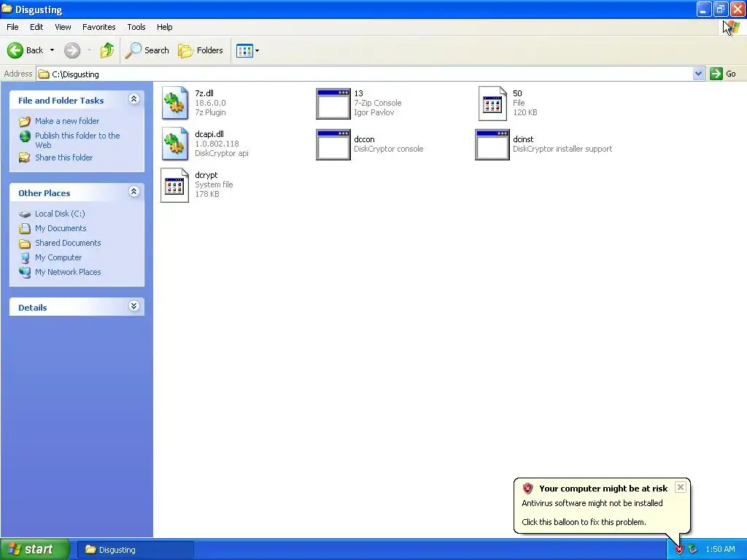This screenshot has width=747, height=560.
Task: Go back with the green Back arrow
Action: (x=15, y=50)
